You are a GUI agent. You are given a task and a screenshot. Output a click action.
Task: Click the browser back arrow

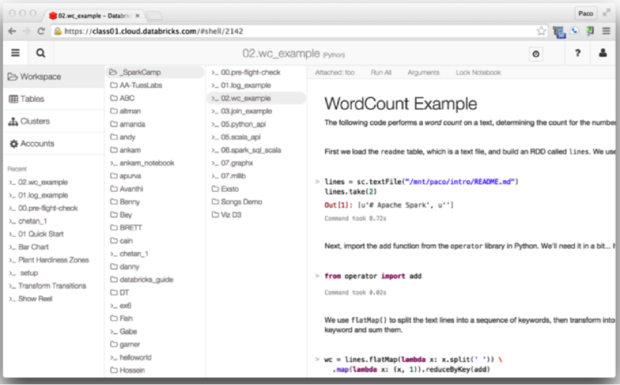12,31
